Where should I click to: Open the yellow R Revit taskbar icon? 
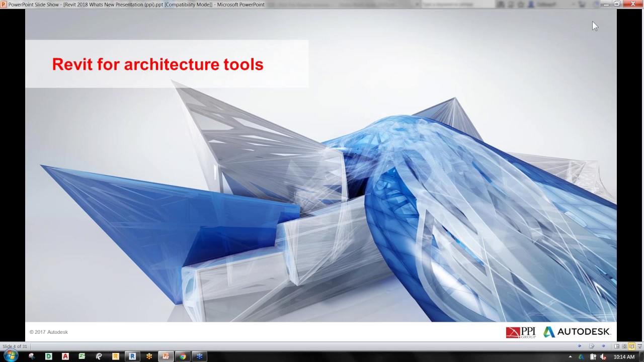[x=116, y=356]
